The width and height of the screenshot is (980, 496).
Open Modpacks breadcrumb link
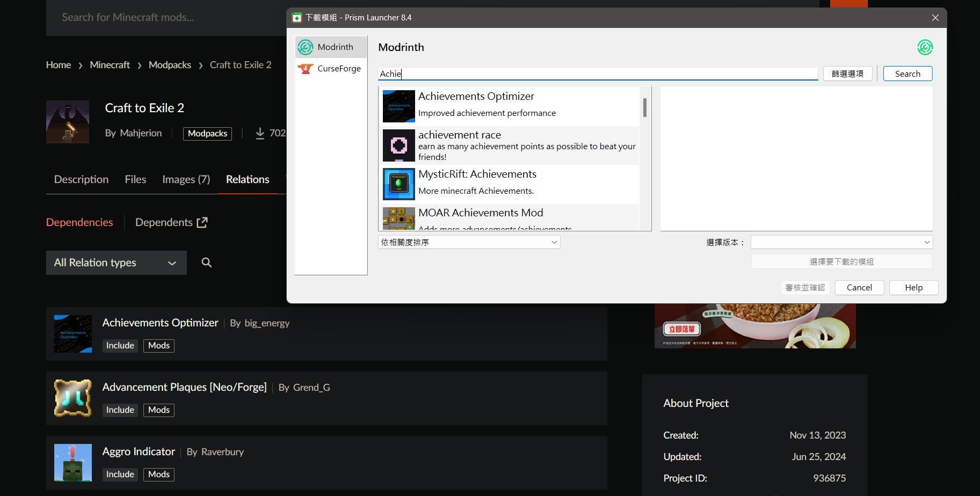coord(170,65)
